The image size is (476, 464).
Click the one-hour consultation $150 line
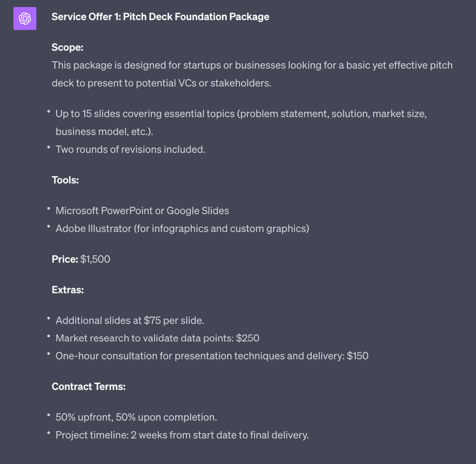pos(212,356)
